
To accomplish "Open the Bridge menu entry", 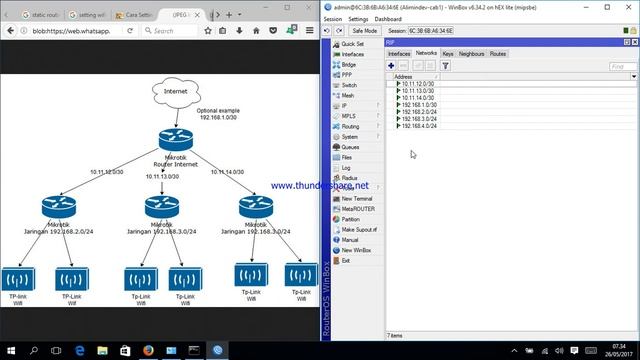I will click(349, 64).
